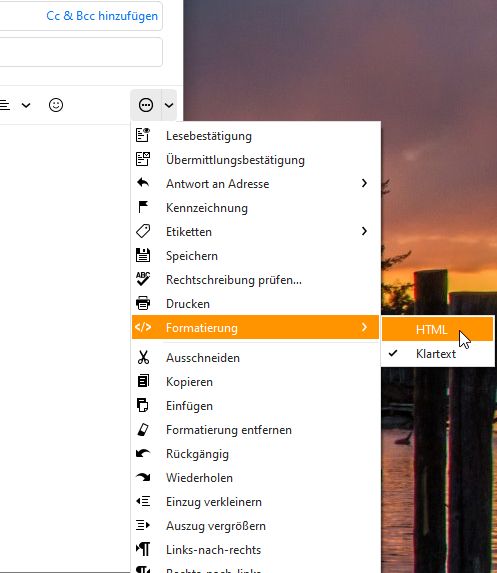The image size is (497, 573).
Task: Open dropdown arrow beside ellipsis button
Action: (x=169, y=105)
